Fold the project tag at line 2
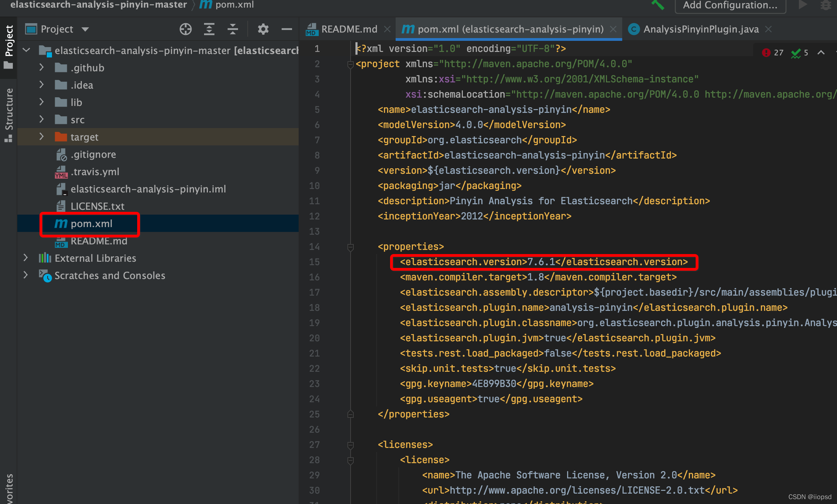This screenshot has height=504, width=837. click(351, 64)
